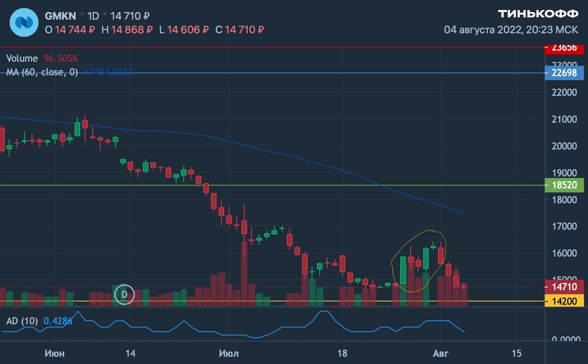Click the header price 14 710 ₽ beside 1D
The width and height of the screenshot is (588, 364).
pyautogui.click(x=130, y=16)
